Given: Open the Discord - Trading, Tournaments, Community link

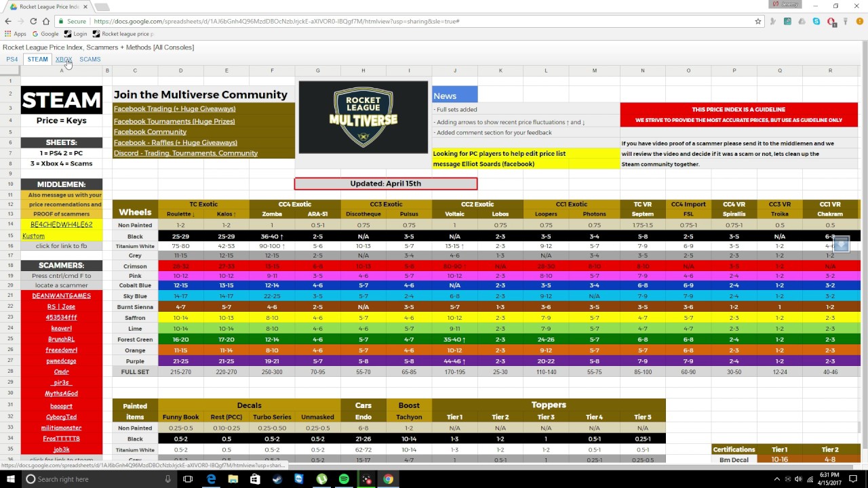Looking at the screenshot, I should pos(186,153).
